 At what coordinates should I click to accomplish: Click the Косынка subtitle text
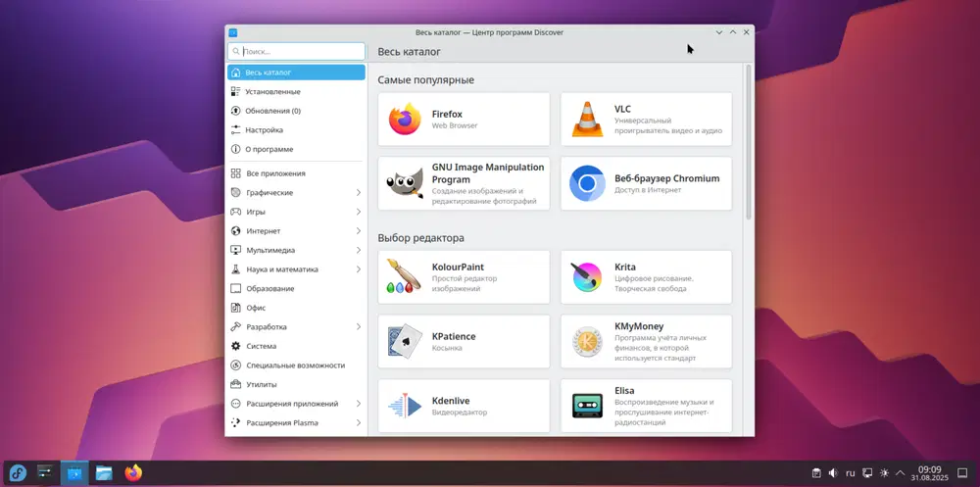(447, 348)
